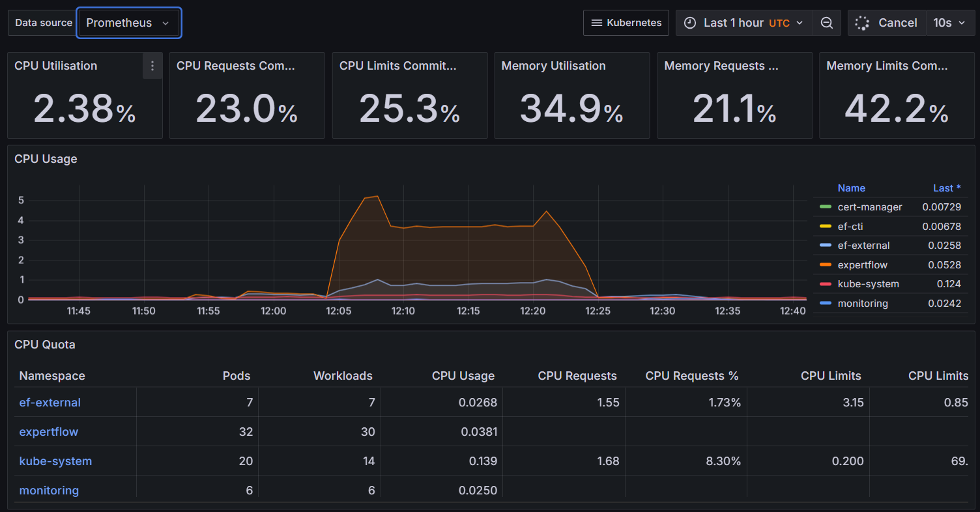Screen dimensions: 980x512
Task: Click the ef-cti yellow color swatch
Action: [x=826, y=227]
